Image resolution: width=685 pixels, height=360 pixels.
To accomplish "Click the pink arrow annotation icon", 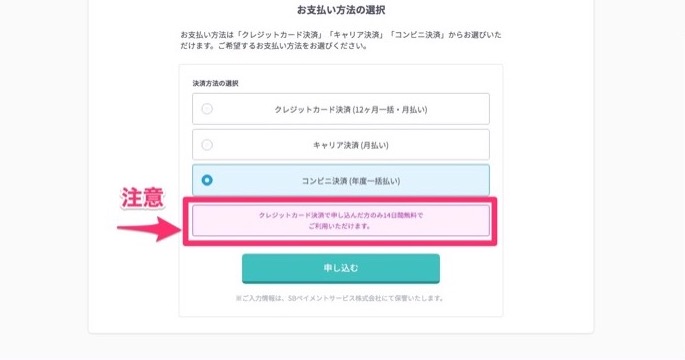I will (x=149, y=228).
